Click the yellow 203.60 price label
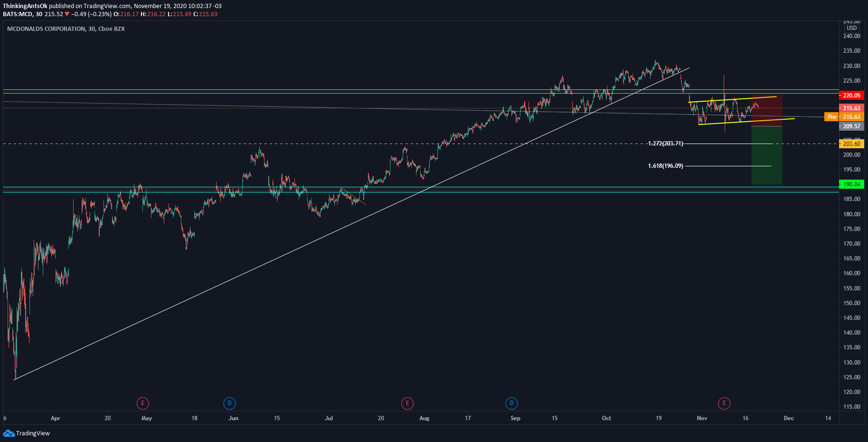868x442 pixels. tap(852, 144)
